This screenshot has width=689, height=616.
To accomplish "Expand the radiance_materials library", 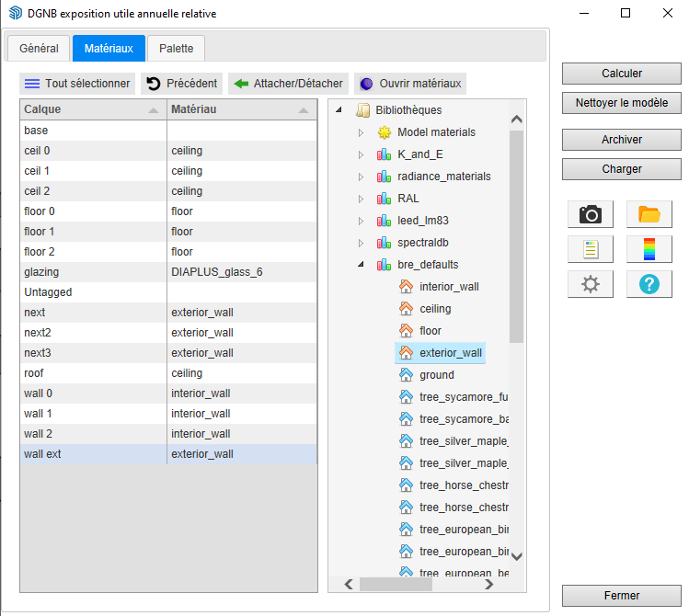I will click(361, 177).
